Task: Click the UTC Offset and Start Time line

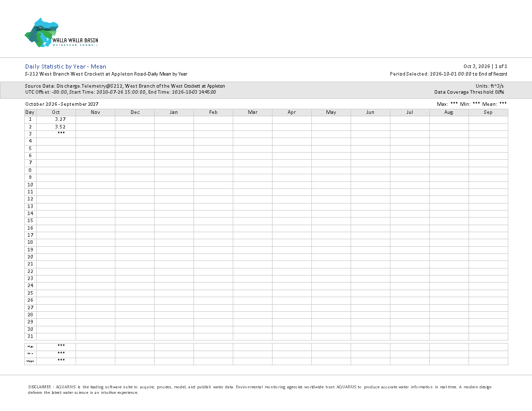Action: coord(120,92)
